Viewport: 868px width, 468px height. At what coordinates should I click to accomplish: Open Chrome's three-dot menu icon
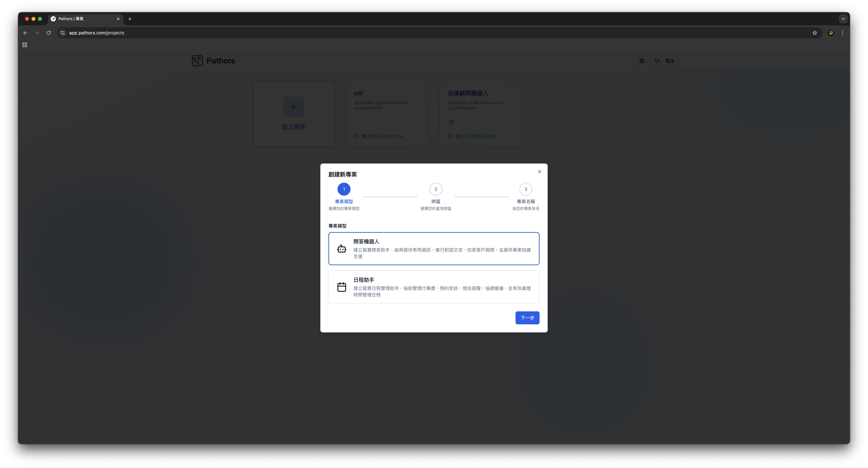(842, 33)
